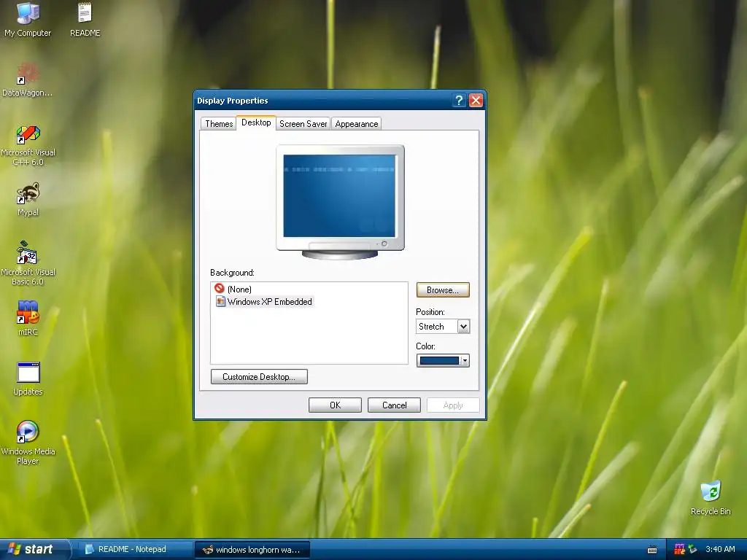This screenshot has width=747, height=560.
Task: Click the Browse... button
Action: coord(443,290)
